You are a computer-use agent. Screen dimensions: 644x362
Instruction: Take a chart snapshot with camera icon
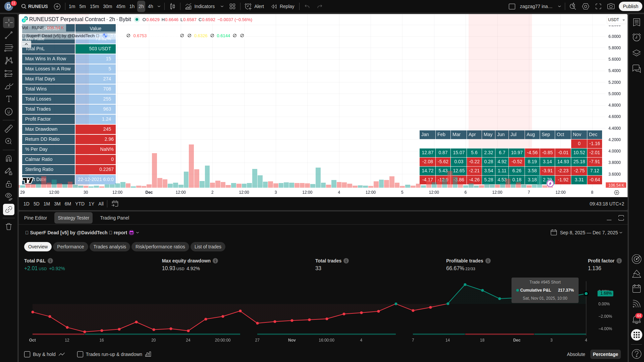(611, 6)
